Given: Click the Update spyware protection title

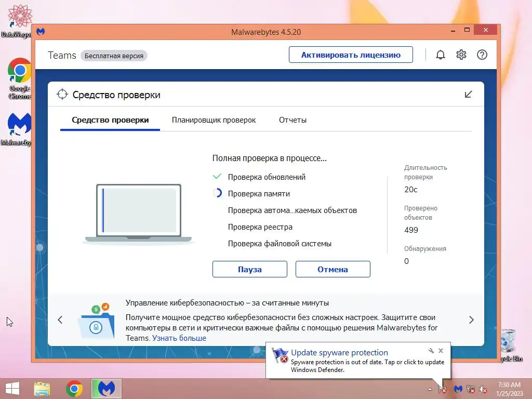Looking at the screenshot, I should pyautogui.click(x=339, y=353).
